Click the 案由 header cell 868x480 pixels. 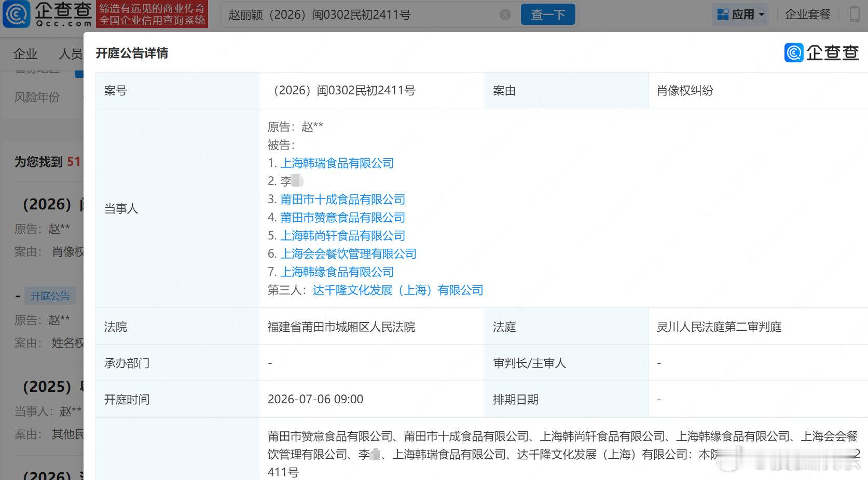[567, 91]
